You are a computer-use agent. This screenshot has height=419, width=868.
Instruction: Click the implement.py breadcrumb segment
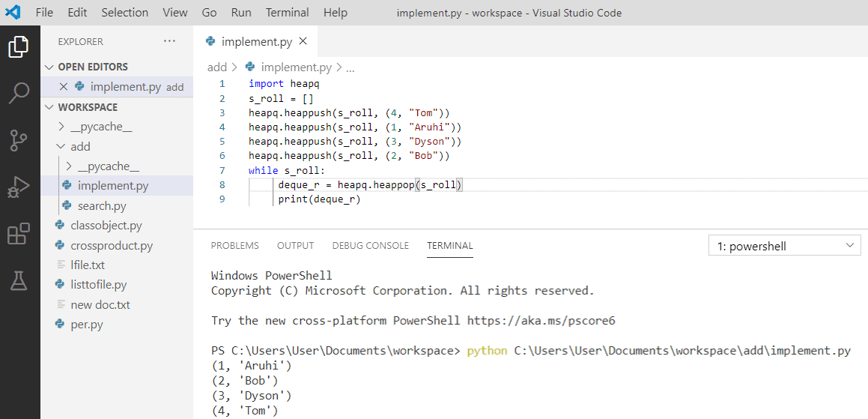pos(296,67)
